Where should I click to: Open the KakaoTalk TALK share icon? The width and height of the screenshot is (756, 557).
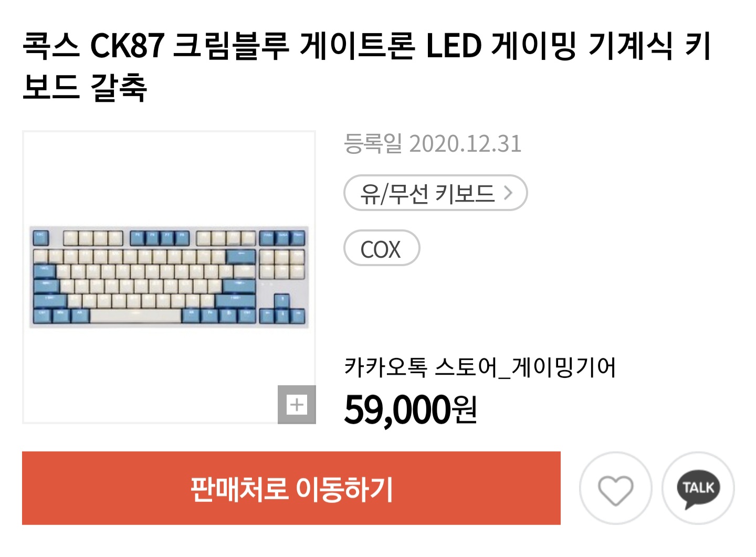[x=698, y=489]
